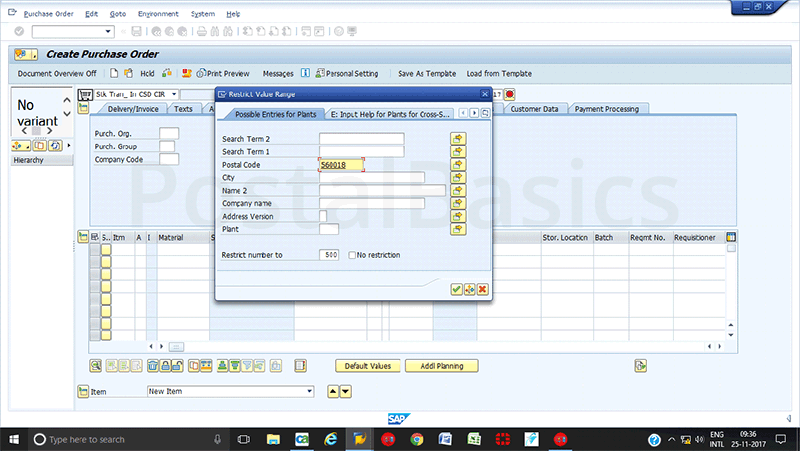Confirm dialog with the green checkmark icon

pos(456,289)
